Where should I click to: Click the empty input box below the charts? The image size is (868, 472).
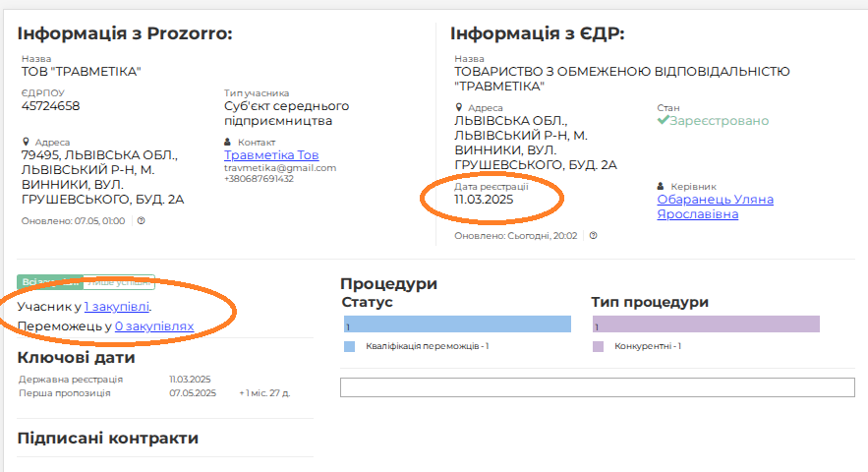597,386
